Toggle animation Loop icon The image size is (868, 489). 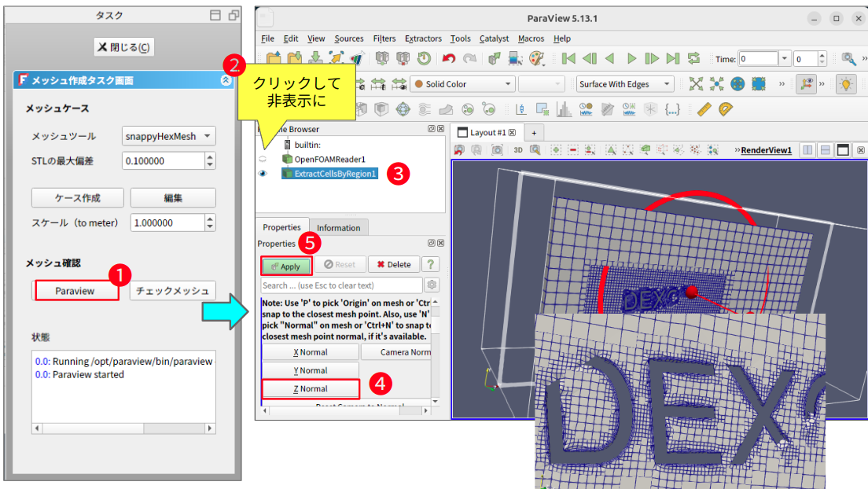[693, 58]
